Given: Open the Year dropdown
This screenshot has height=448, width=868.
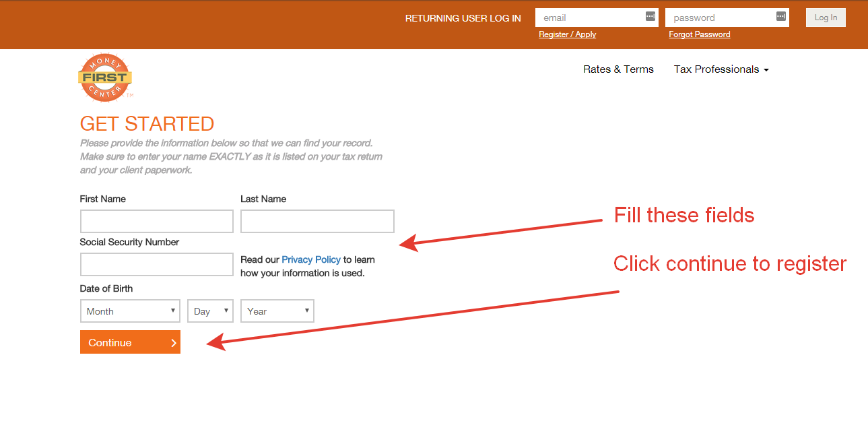Looking at the screenshot, I should pos(277,311).
